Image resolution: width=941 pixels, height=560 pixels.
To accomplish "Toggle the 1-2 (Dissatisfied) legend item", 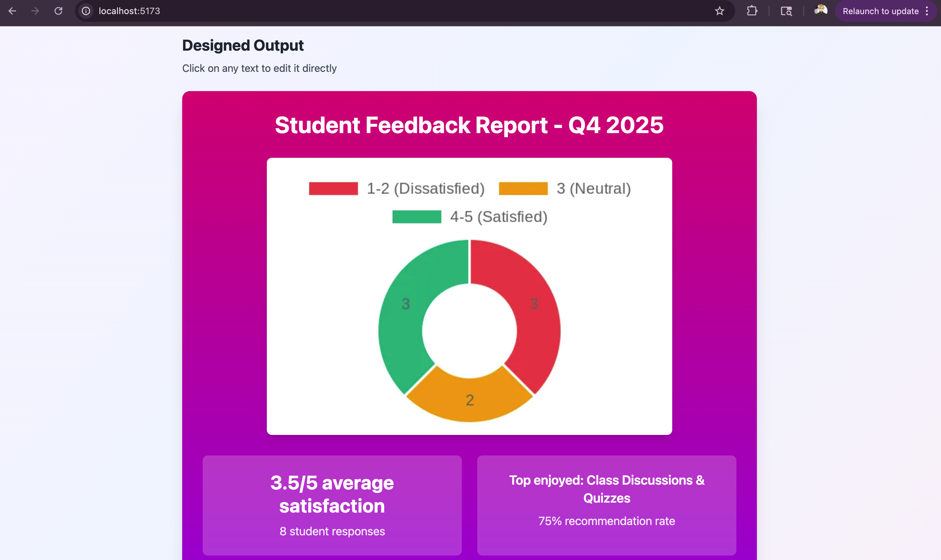I will coord(425,188).
